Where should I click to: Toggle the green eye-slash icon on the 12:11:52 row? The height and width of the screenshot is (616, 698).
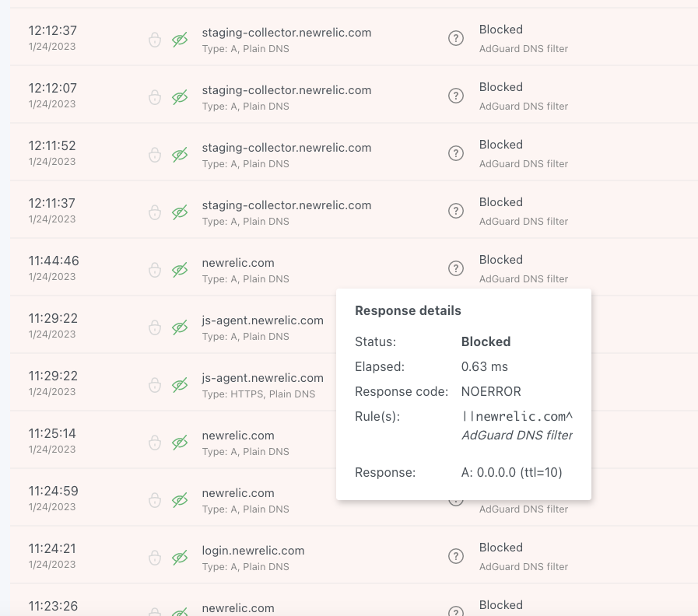[x=180, y=153]
